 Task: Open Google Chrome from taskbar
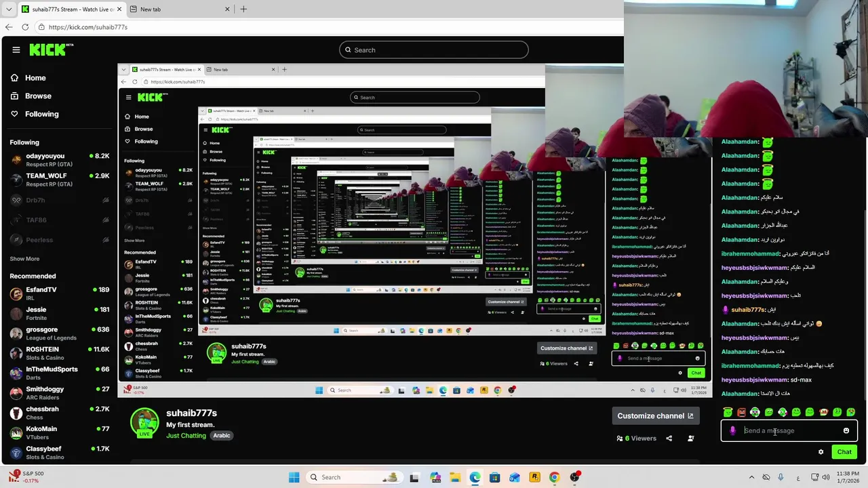[555, 477]
